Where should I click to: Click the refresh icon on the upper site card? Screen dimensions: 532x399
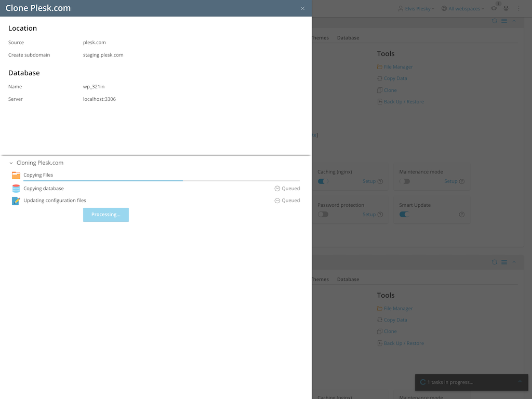point(495,21)
